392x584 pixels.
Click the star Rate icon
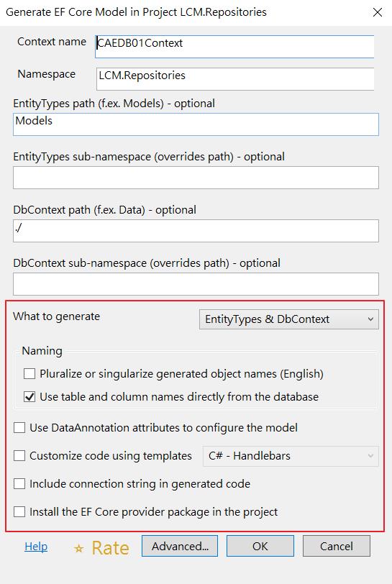pyautogui.click(x=78, y=548)
